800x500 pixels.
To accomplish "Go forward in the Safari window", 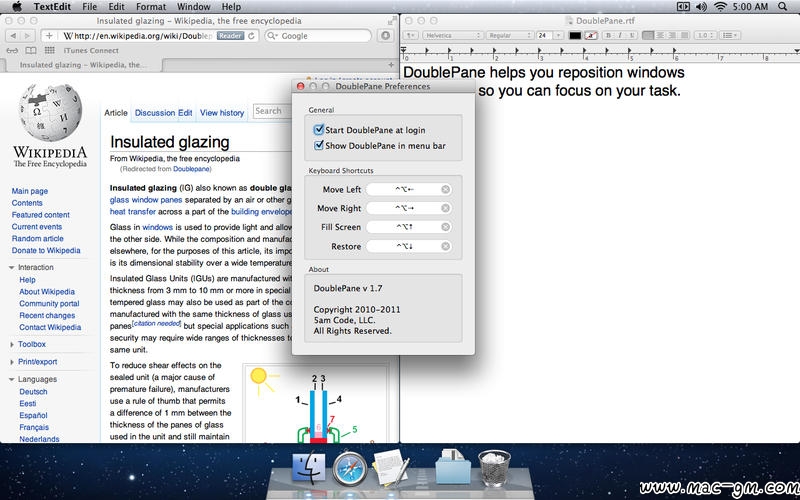I will [x=28, y=36].
